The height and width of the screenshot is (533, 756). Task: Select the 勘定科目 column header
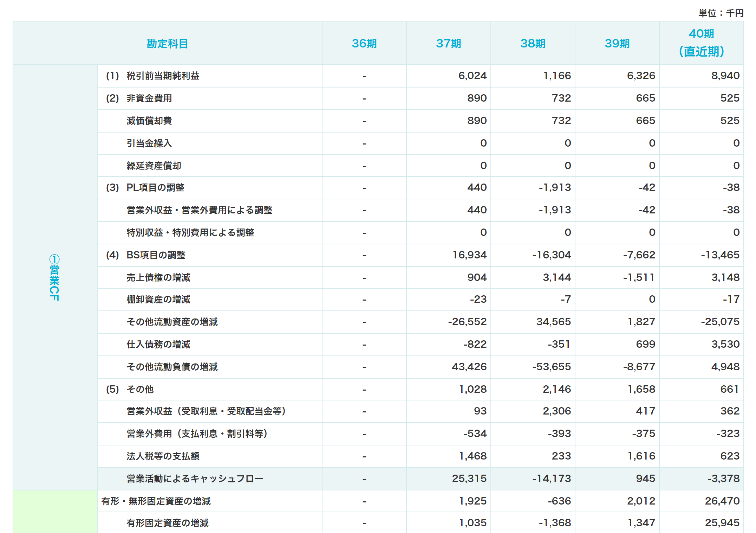(x=167, y=43)
